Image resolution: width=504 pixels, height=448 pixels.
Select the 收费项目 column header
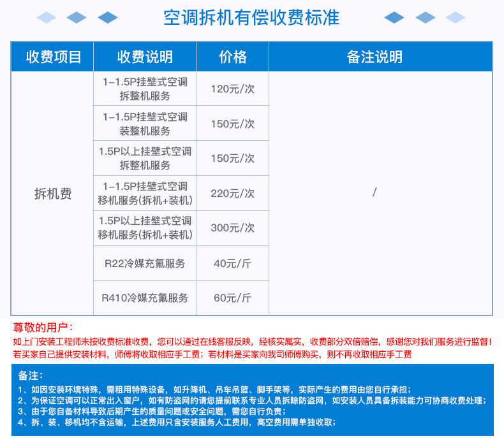pos(54,57)
